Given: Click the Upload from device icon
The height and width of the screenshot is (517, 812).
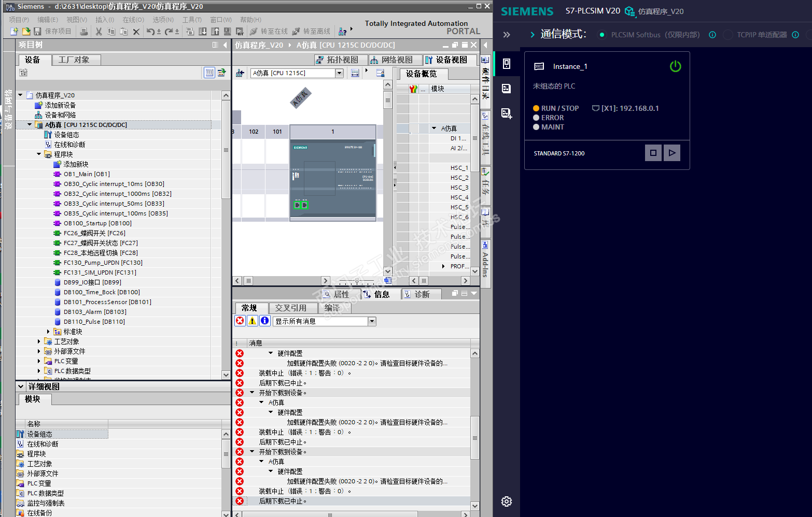Looking at the screenshot, I should pyautogui.click(x=215, y=32).
